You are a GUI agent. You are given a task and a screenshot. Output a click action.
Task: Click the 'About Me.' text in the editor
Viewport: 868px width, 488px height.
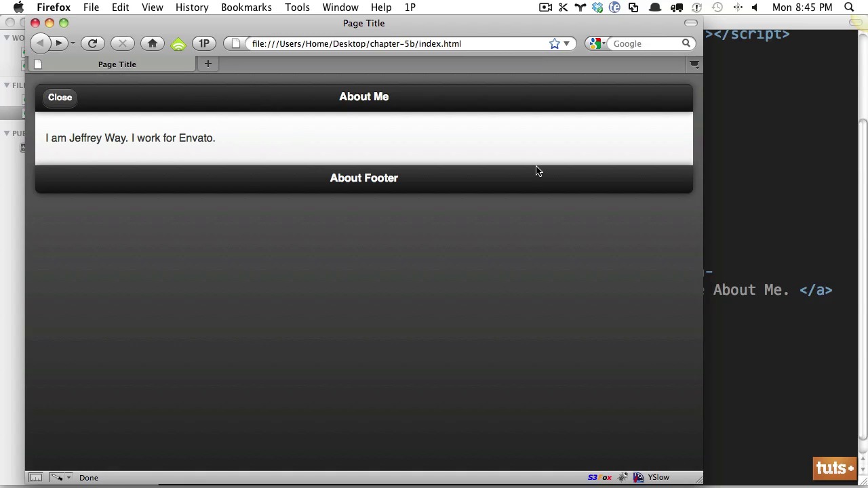tap(751, 290)
